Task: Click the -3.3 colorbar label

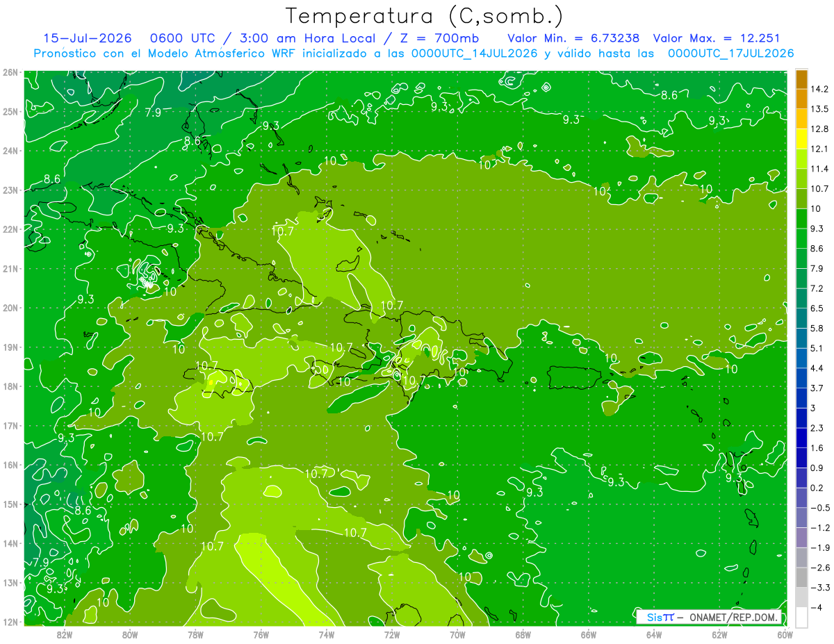Action: (x=819, y=588)
